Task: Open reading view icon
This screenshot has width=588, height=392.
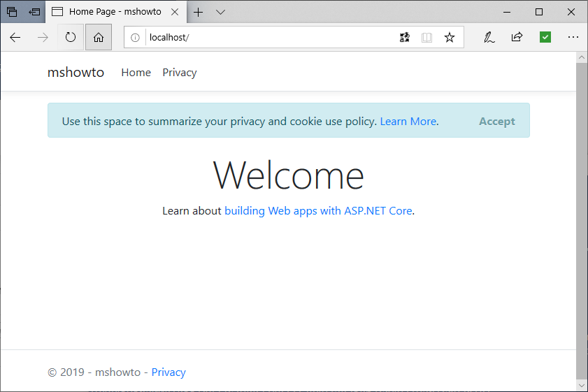Action: coord(426,37)
